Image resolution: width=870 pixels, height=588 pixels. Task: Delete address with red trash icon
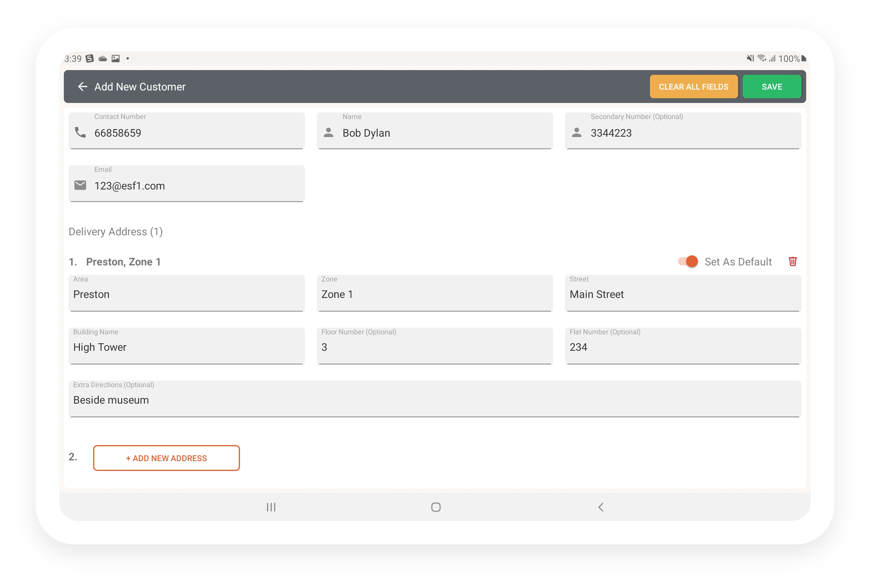(792, 262)
